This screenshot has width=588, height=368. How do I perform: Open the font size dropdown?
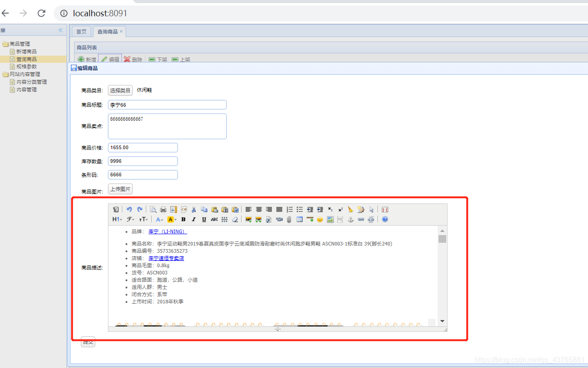(x=143, y=219)
